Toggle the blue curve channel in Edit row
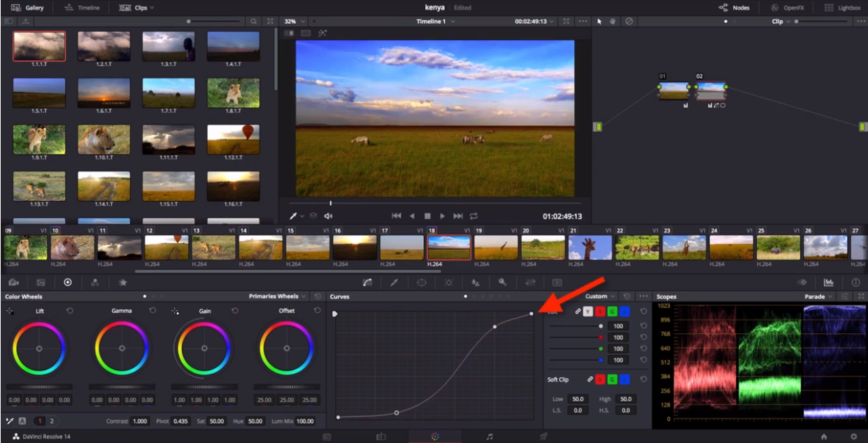The width and height of the screenshot is (868, 443). click(x=624, y=311)
